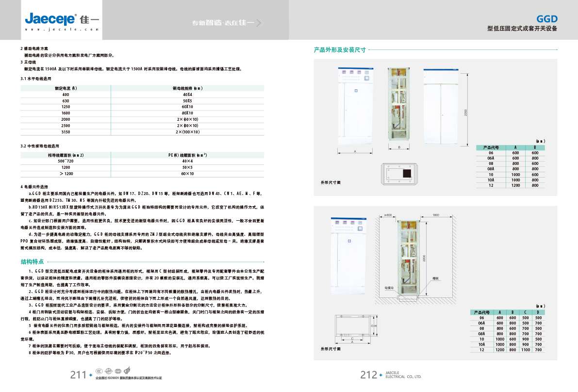The width and height of the screenshot is (578, 392).
Task: Click the blue plus beside page number 211
Action: [91, 376]
